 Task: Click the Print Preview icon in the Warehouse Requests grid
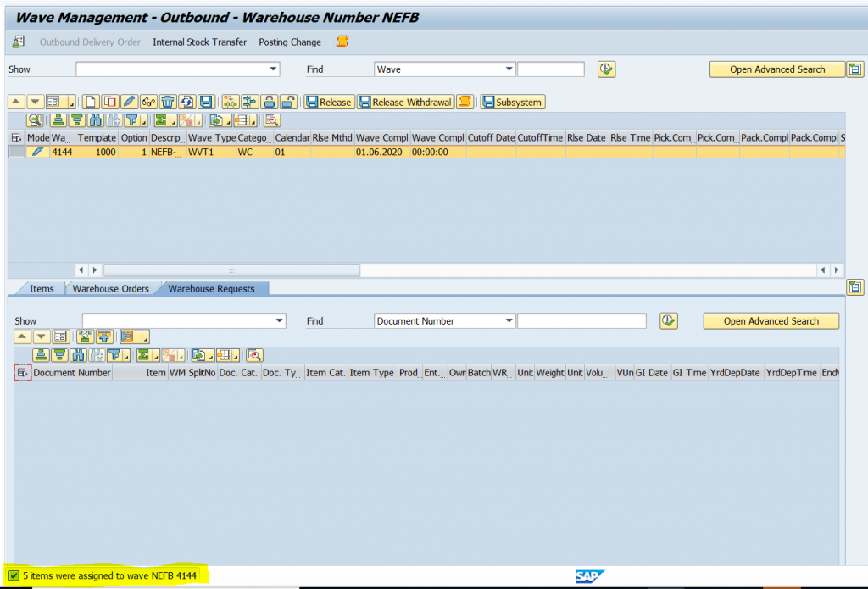point(254,355)
